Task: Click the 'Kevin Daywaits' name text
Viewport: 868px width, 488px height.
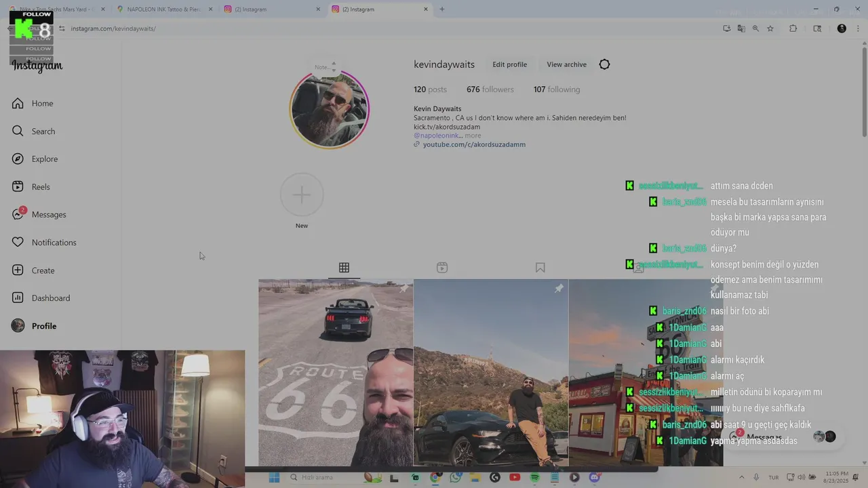Action: pos(437,108)
